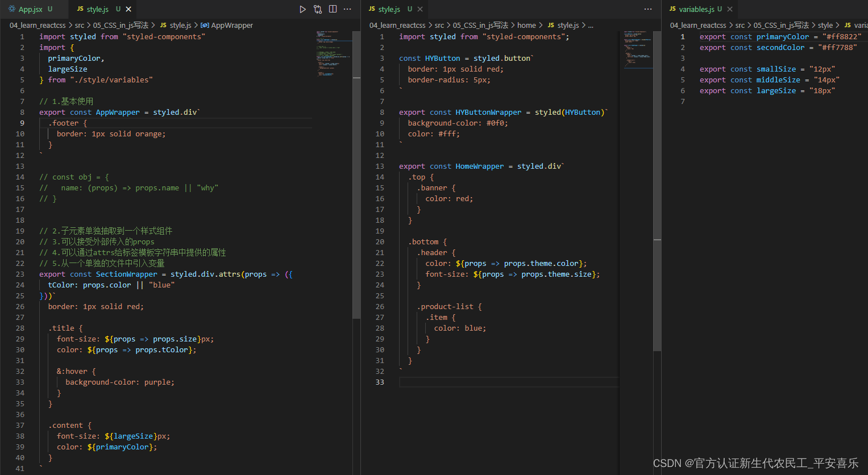The width and height of the screenshot is (868, 475).
Task: Open More Actions in the middle editor group
Action: [648, 9]
